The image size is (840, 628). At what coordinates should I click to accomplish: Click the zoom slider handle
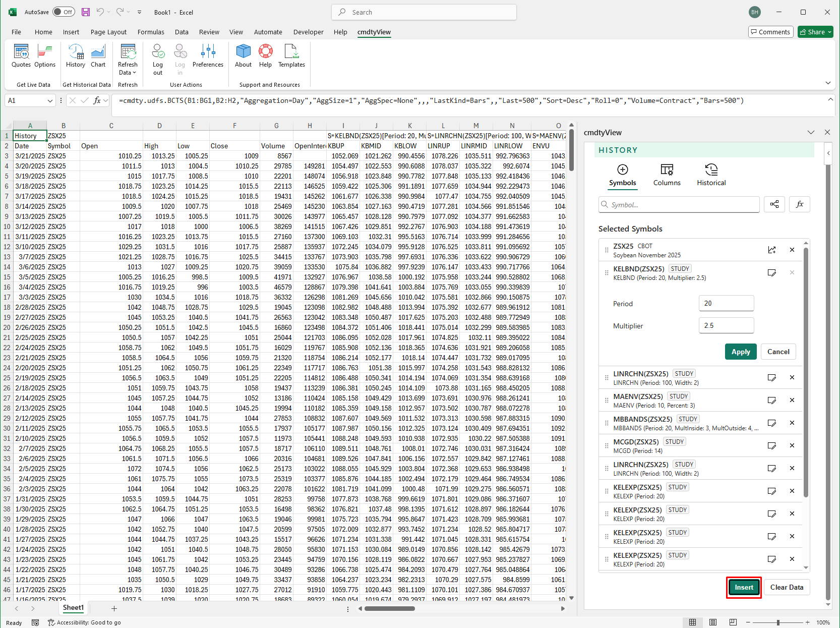pyautogui.click(x=778, y=622)
